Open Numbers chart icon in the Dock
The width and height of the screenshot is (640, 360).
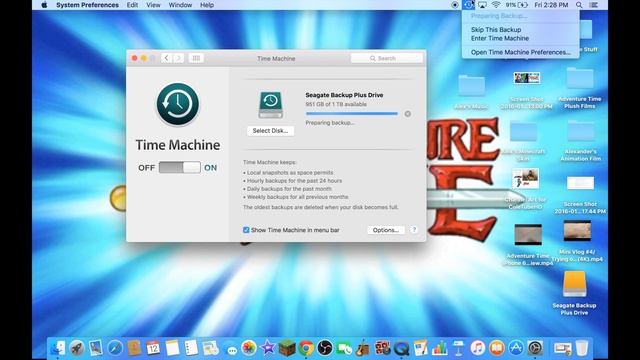tap(440, 348)
